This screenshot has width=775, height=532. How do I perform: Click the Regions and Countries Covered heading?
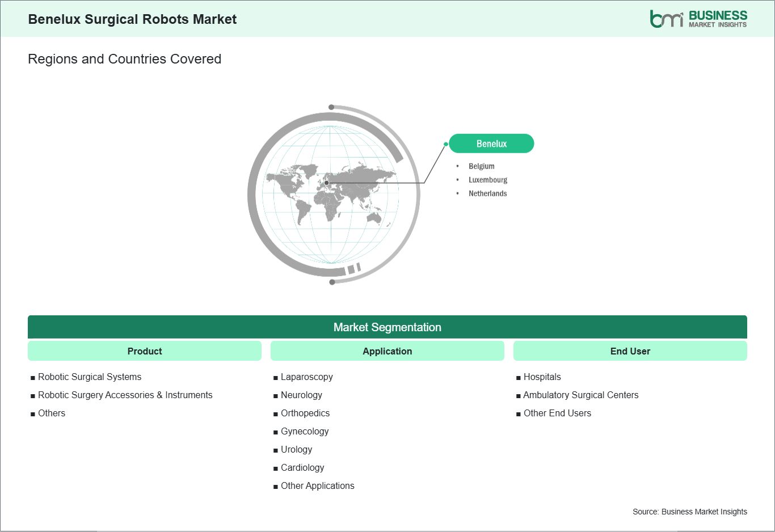click(124, 59)
